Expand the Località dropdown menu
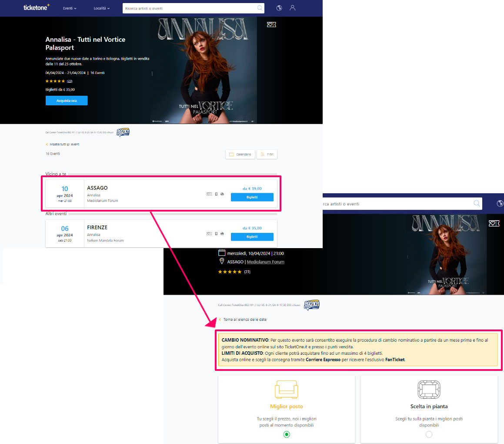The height and width of the screenshot is (444, 504). click(102, 8)
